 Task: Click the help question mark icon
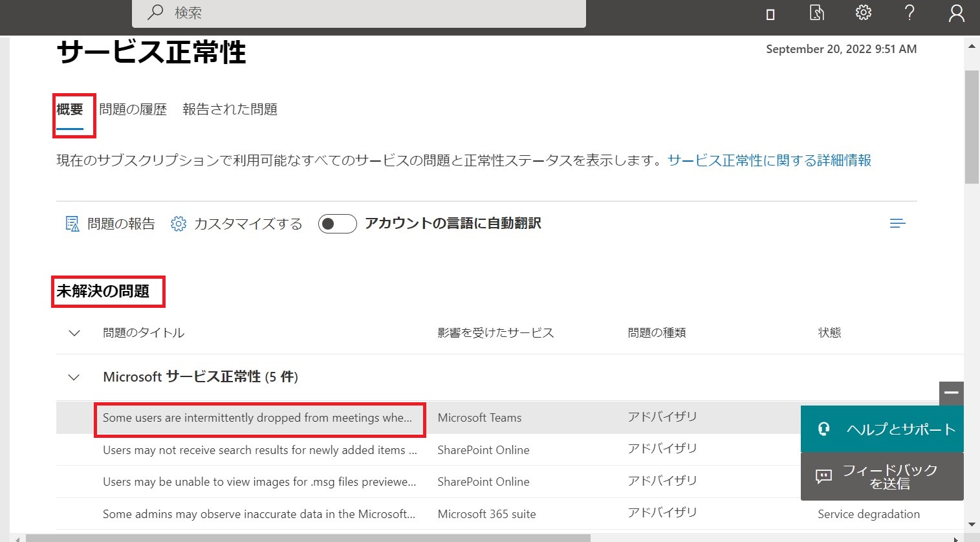909,13
